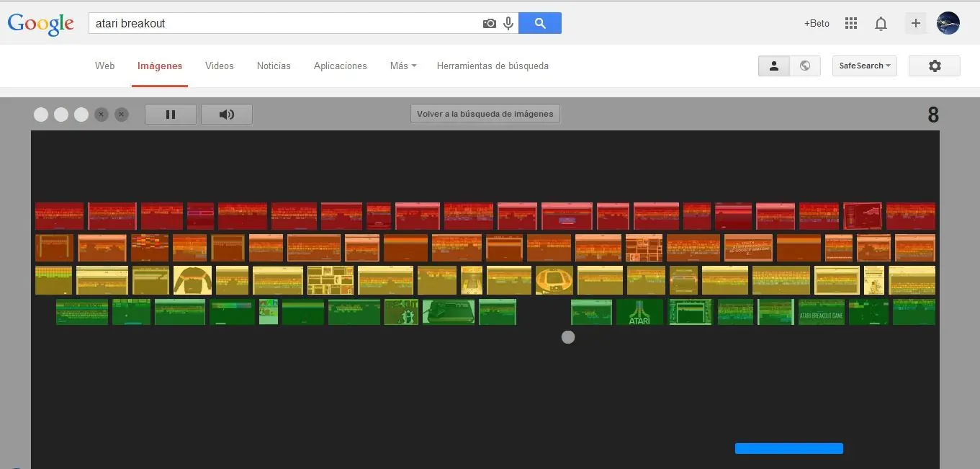Click the share plus button
980x469 pixels.
[916, 23]
